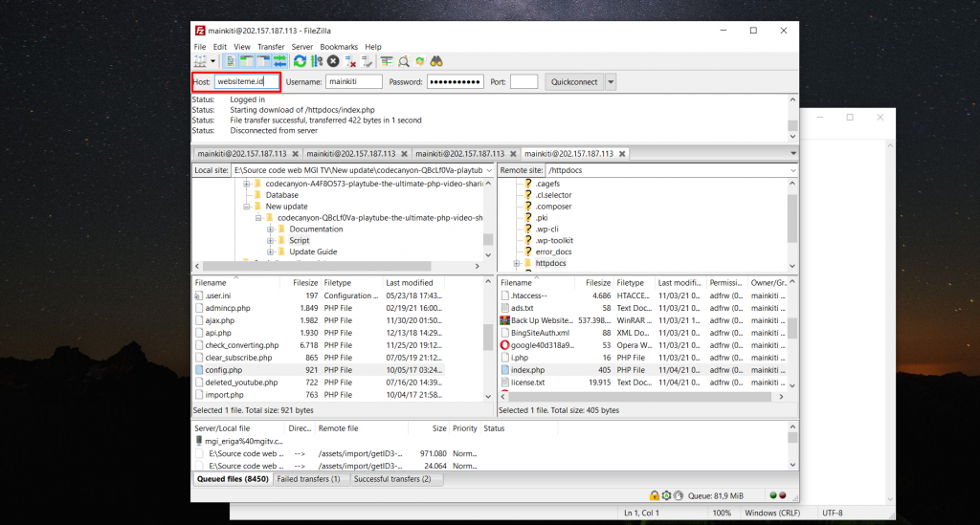Collapse the New update folder node

coord(247,207)
